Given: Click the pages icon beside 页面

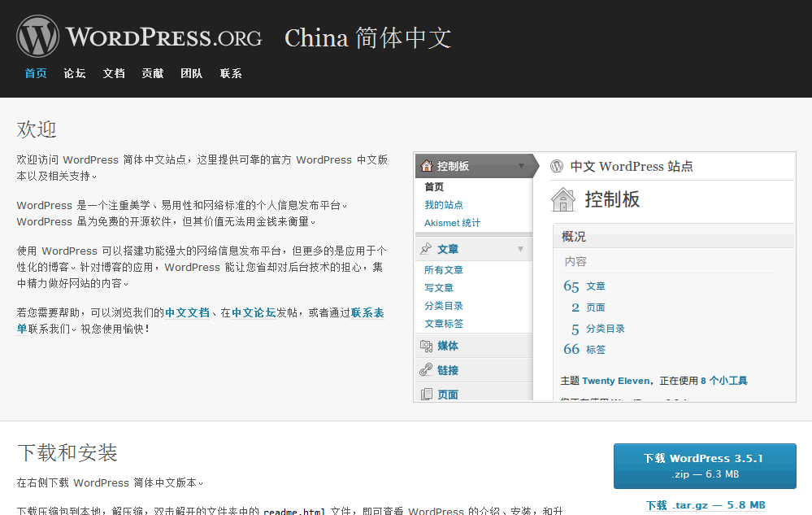Looking at the screenshot, I should [426, 395].
